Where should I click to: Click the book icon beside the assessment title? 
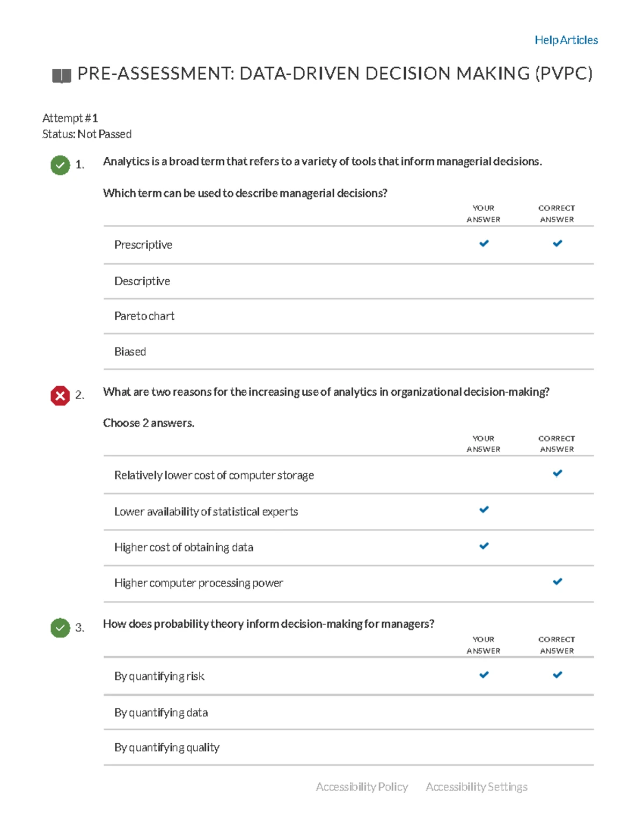[61, 76]
